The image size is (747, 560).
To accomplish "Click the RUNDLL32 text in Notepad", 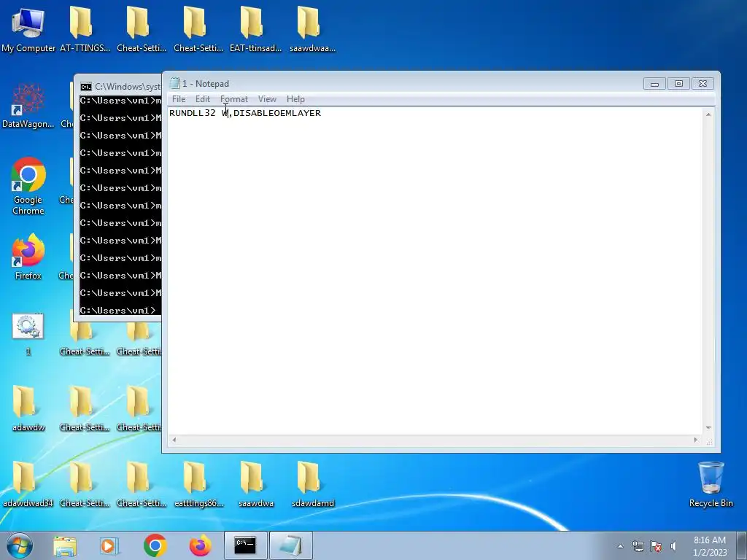I will pos(193,113).
